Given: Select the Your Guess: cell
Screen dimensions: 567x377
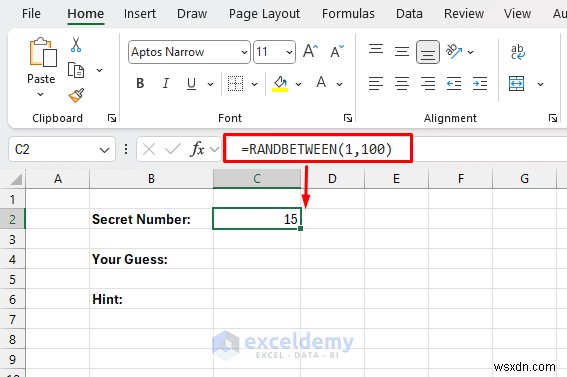Looking at the screenshot, I should 151,259.
